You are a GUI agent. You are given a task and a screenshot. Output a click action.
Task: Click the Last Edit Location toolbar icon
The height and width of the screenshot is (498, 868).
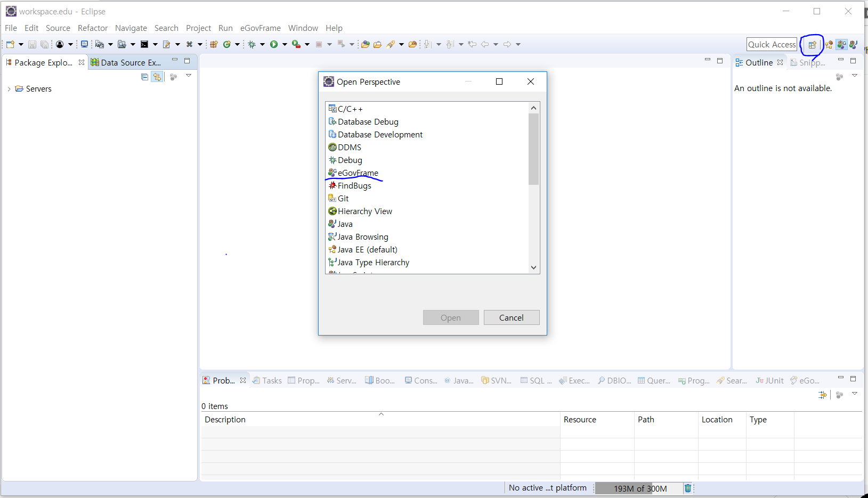point(472,44)
